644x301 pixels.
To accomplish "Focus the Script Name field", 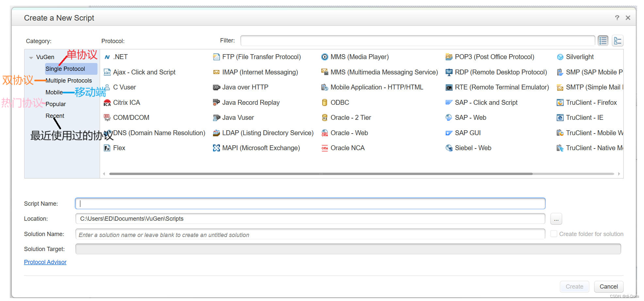I will (x=310, y=204).
